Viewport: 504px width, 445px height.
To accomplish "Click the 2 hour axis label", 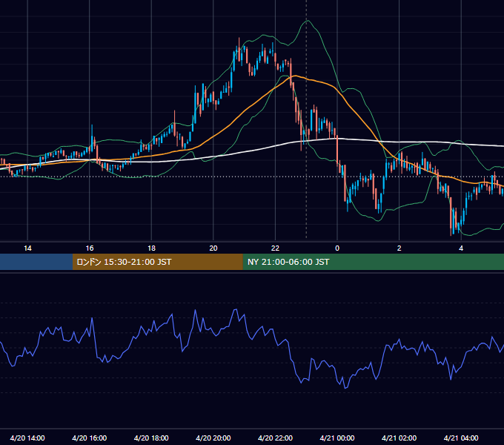I will click(399, 248).
